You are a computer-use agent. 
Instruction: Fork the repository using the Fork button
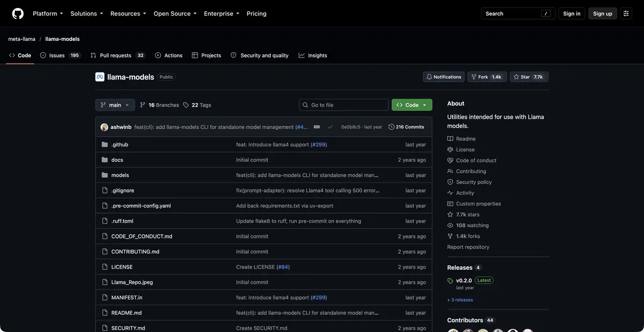(487, 77)
